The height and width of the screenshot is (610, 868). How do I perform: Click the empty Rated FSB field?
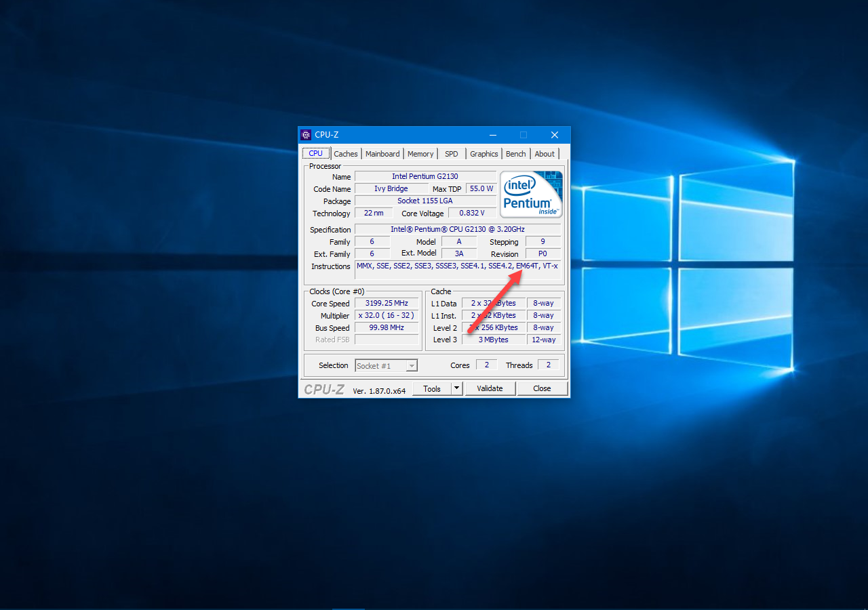[x=387, y=340]
